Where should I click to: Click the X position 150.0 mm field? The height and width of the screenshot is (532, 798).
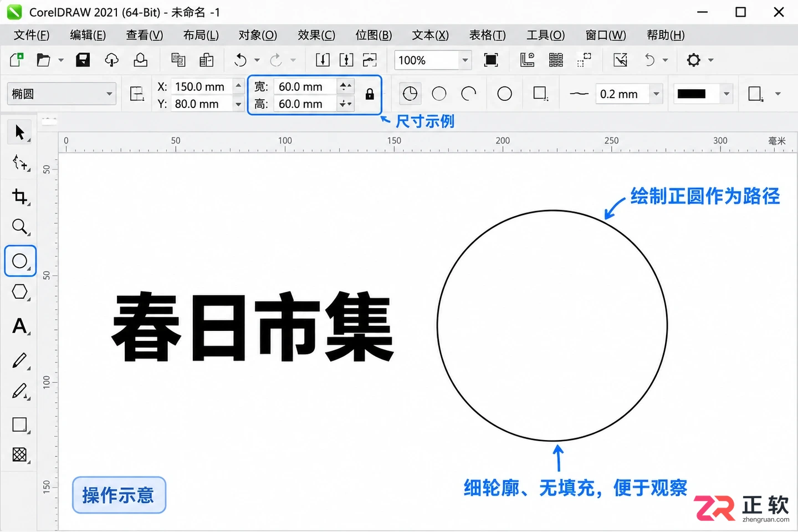click(202, 86)
